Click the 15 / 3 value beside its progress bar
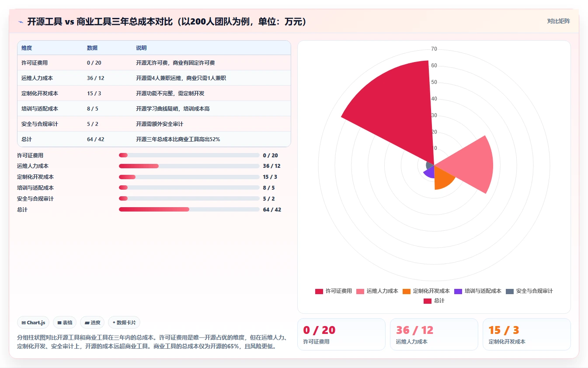The width and height of the screenshot is (588, 368). pos(270,177)
